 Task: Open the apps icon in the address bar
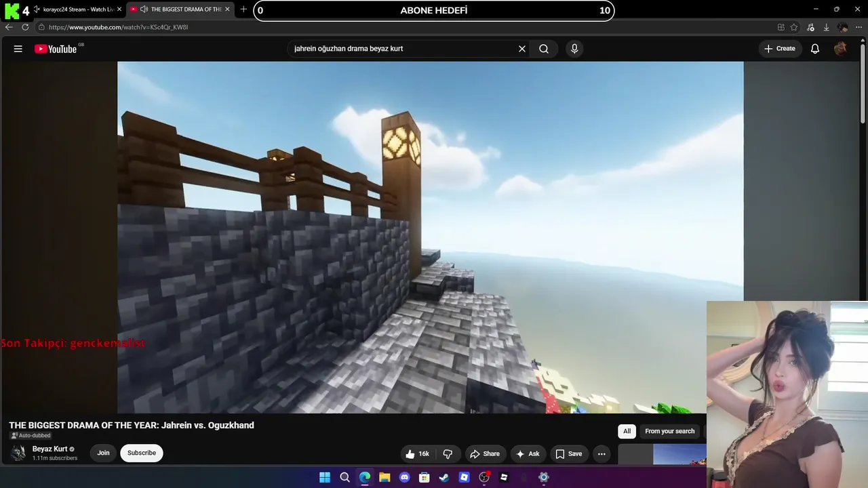pos(781,27)
